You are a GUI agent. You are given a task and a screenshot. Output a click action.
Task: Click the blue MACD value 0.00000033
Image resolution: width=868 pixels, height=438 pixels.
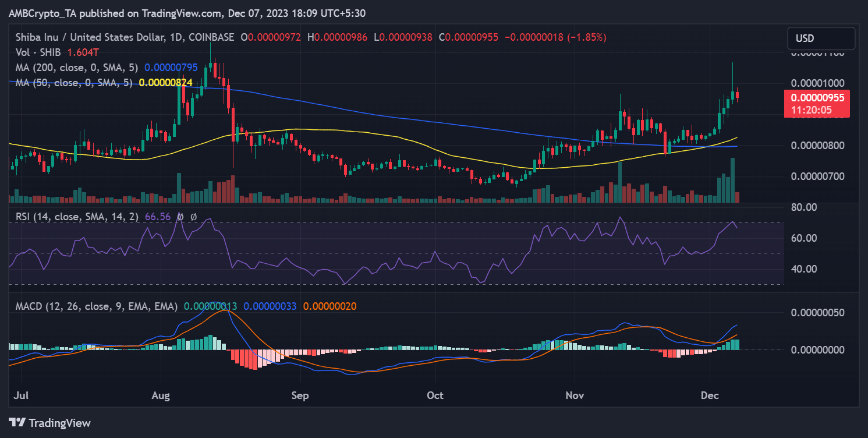[270, 306]
